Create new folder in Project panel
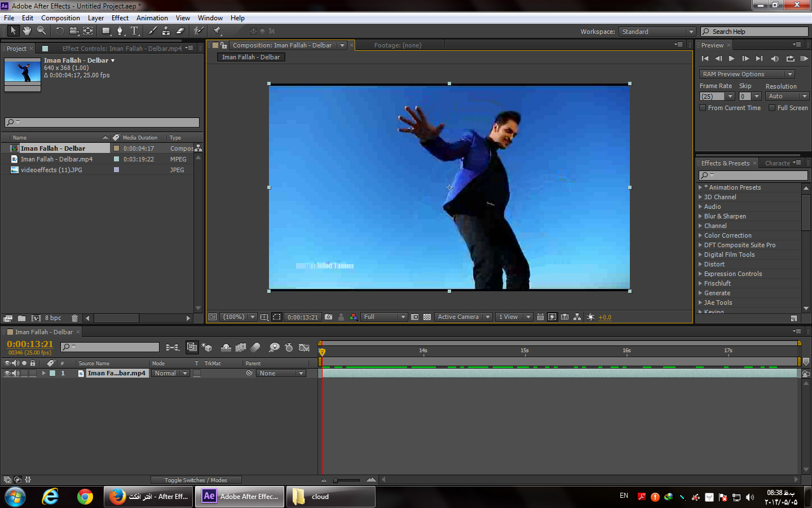812x508 pixels. (21, 318)
